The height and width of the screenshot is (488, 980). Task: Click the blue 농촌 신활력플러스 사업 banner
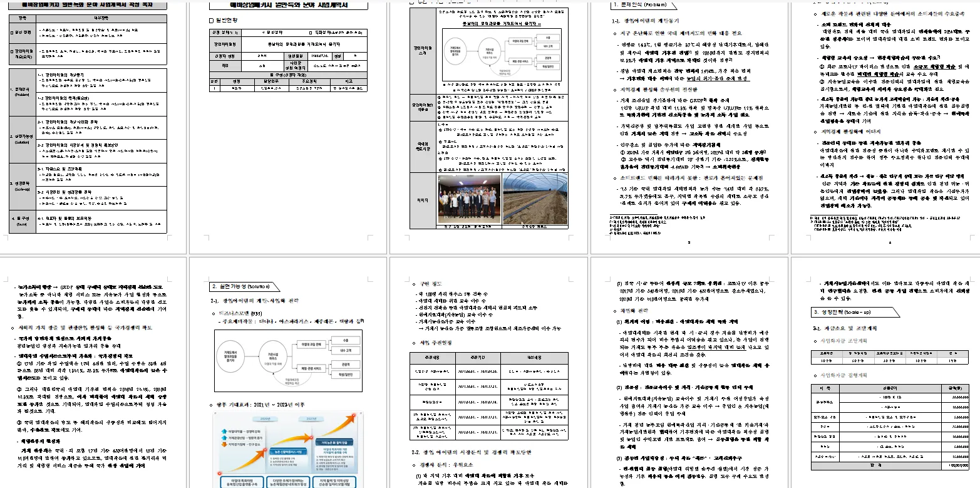[288, 452]
